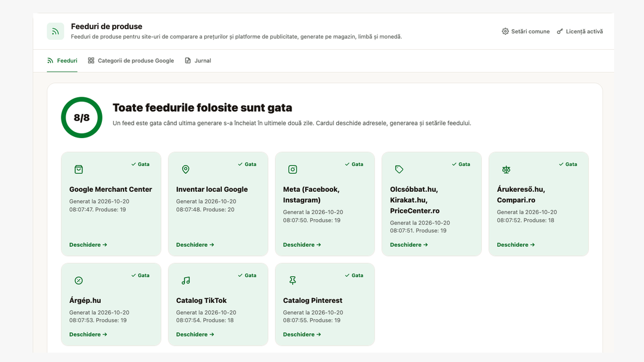The width and height of the screenshot is (644, 362).
Task: Click the shopping bag icon on Google Merchant Center
Action: (x=78, y=170)
